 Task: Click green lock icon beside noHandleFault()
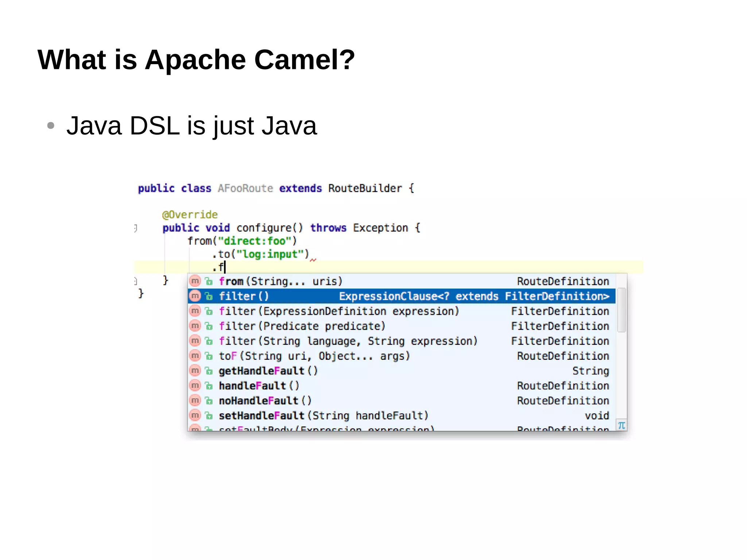click(x=209, y=401)
